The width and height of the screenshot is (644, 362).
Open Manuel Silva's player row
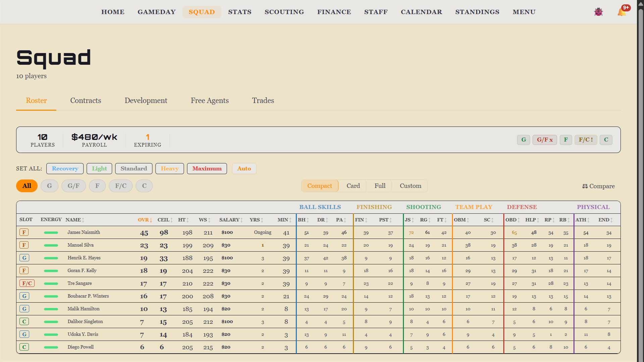point(318,245)
